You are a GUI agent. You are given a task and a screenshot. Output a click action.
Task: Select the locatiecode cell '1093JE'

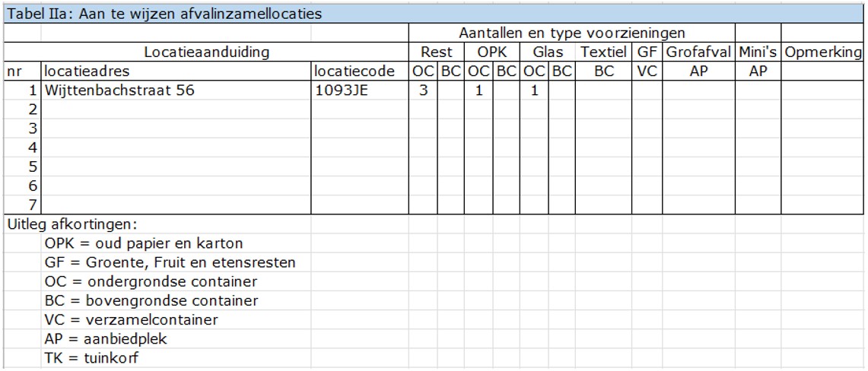tap(342, 90)
